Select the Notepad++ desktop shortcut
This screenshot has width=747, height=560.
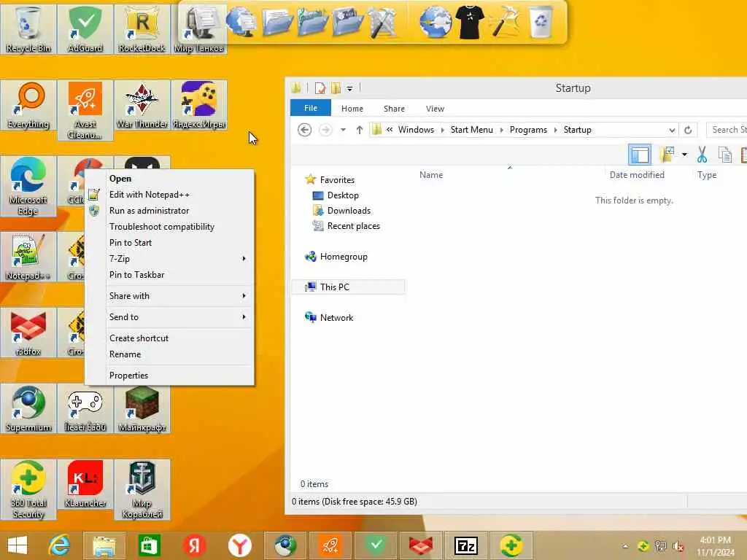(28, 257)
